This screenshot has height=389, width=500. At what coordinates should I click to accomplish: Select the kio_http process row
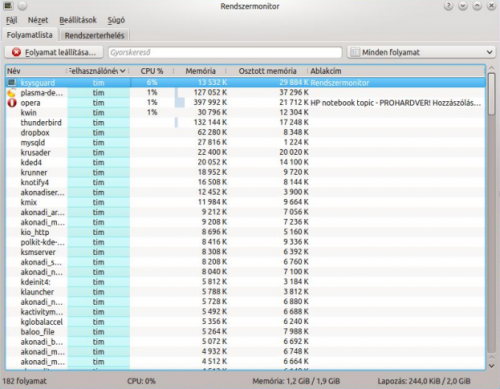(x=245, y=232)
